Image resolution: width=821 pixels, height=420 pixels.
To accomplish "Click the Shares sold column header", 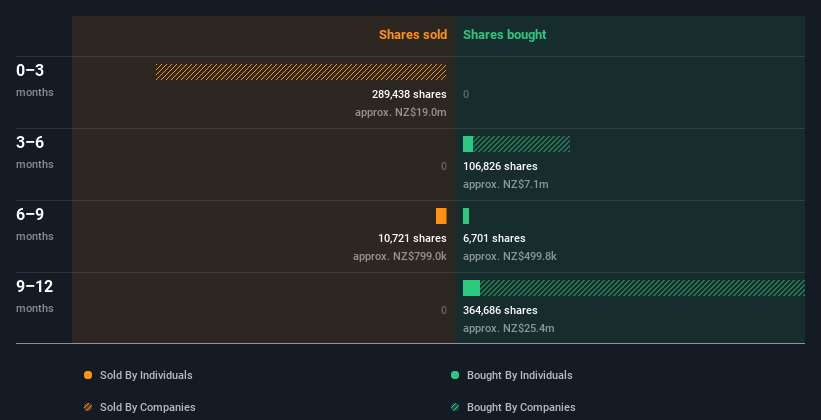I will coord(413,35).
